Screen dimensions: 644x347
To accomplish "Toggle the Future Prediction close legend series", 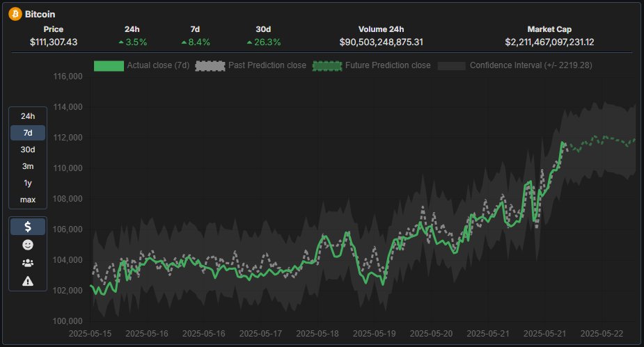I will (371, 65).
